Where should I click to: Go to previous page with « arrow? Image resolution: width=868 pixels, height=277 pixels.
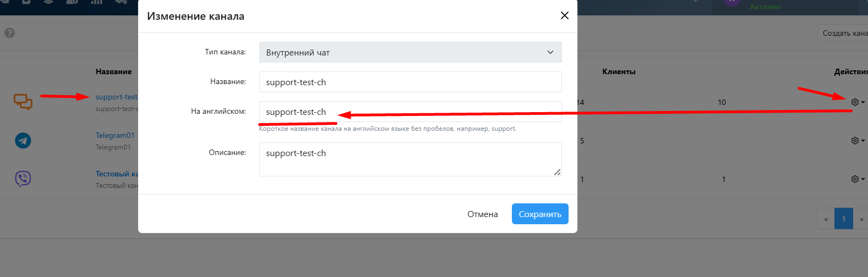click(826, 219)
